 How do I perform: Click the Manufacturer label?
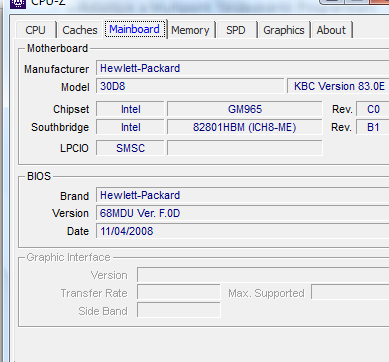point(56,69)
